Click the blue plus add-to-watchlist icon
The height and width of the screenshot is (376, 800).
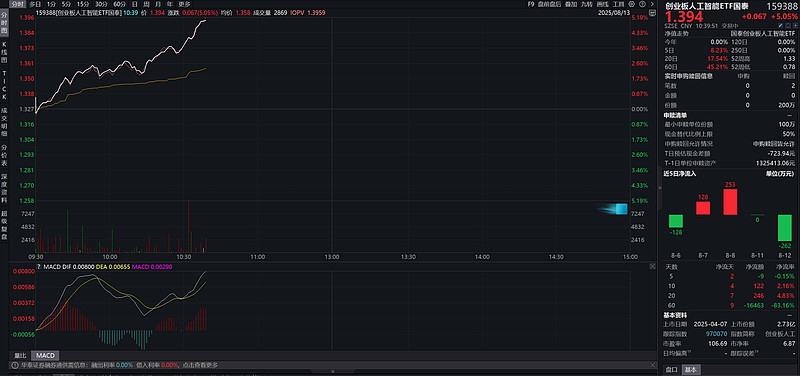point(795,25)
